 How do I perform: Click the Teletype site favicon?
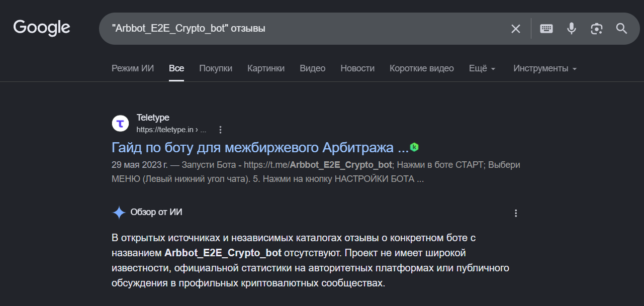pyautogui.click(x=121, y=123)
